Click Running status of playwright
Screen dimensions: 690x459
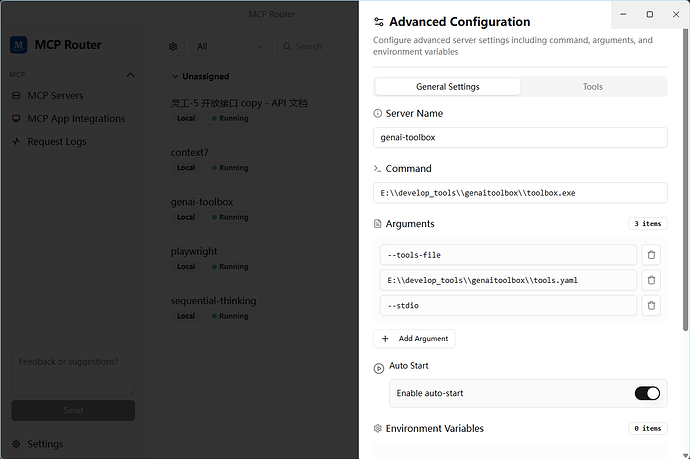point(230,267)
